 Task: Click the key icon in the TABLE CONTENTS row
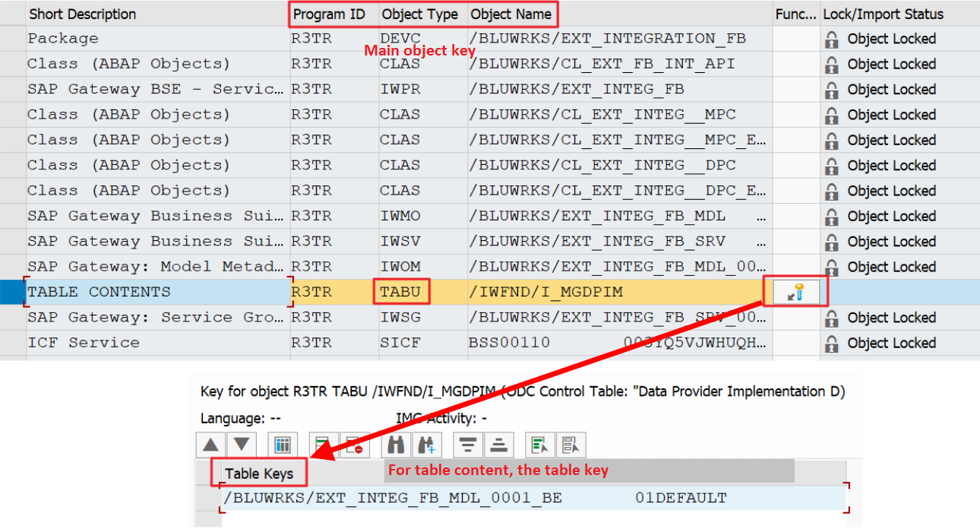tap(795, 292)
